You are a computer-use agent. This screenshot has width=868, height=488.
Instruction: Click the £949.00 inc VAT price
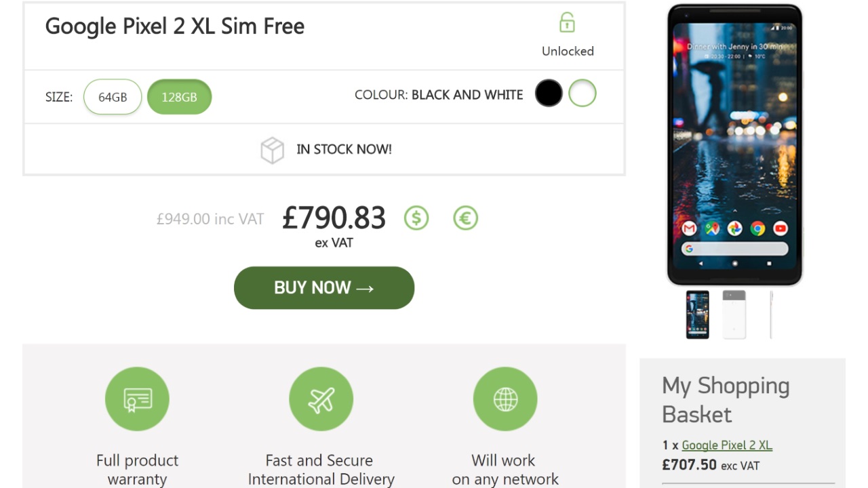[x=210, y=219]
